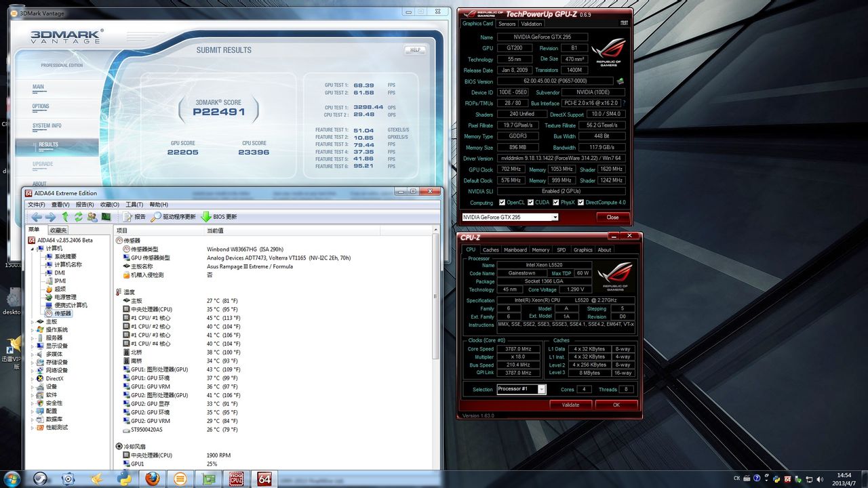Click the AIDA64 forward arrow toolbar icon

(x=50, y=217)
